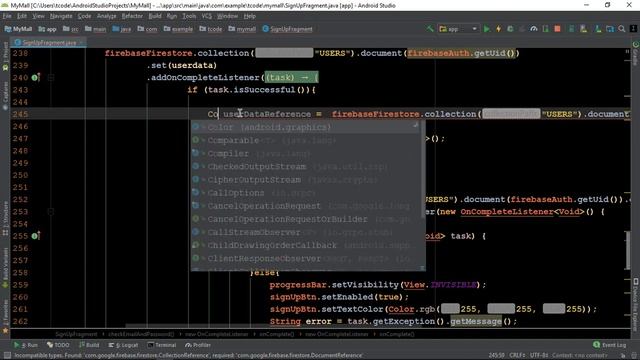Click the tcode package breadcrumb

211,29
